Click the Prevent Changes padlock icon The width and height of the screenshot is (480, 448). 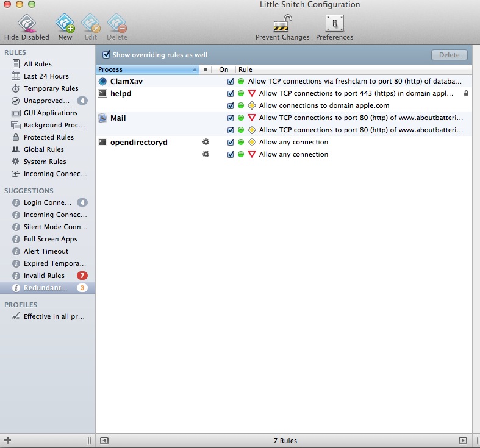282,23
